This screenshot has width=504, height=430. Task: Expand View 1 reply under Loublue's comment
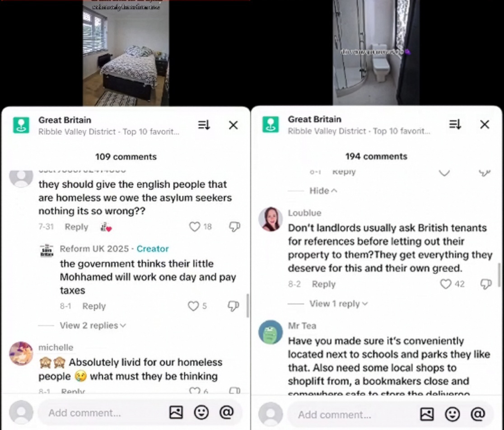point(338,304)
